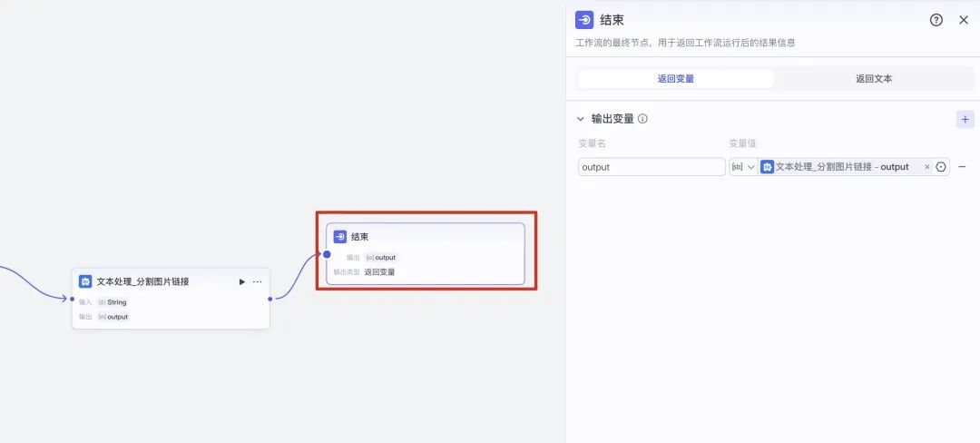Remove the output variable with minus
The image size is (980, 443).
tap(963, 167)
